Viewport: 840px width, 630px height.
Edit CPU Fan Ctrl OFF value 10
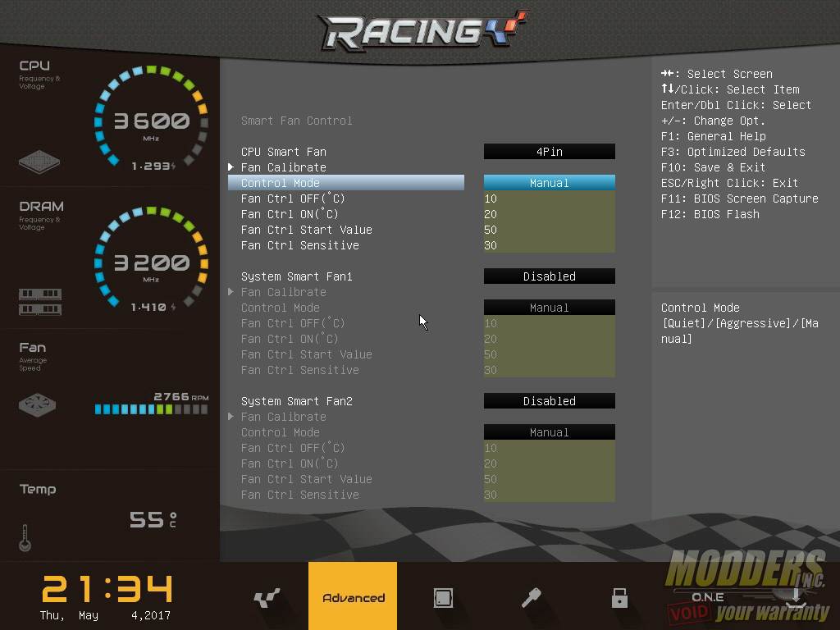pyautogui.click(x=549, y=199)
